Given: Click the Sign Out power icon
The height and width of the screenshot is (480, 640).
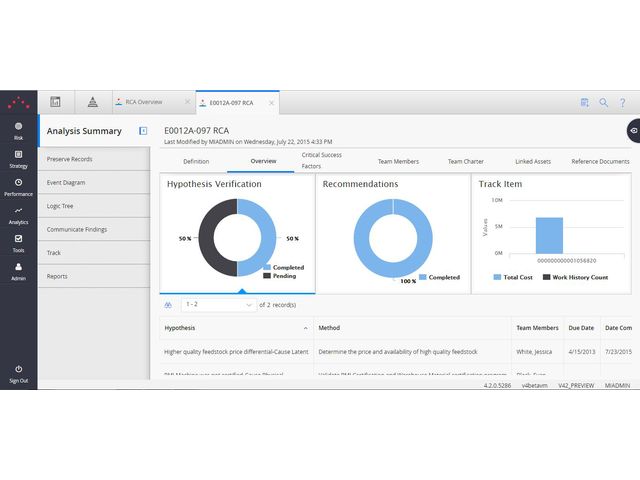Looking at the screenshot, I should 18,370.
